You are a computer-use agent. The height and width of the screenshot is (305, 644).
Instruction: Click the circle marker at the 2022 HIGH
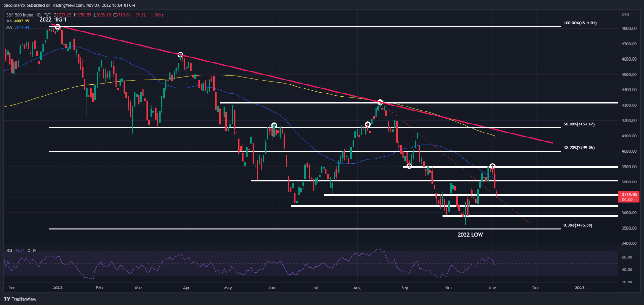(58, 27)
